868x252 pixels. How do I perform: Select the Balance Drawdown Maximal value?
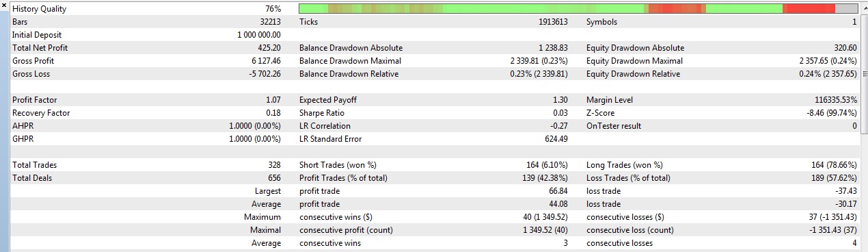539,61
